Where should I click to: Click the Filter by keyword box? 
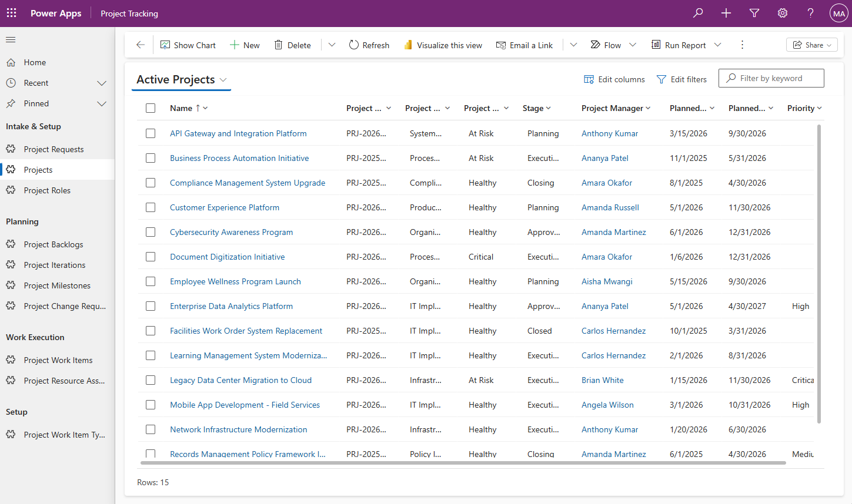click(771, 78)
